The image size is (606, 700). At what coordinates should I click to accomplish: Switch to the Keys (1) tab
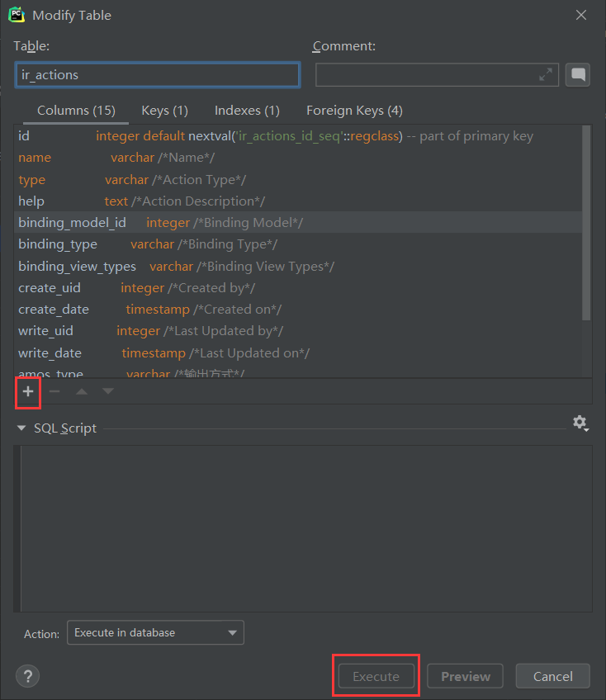pos(164,111)
